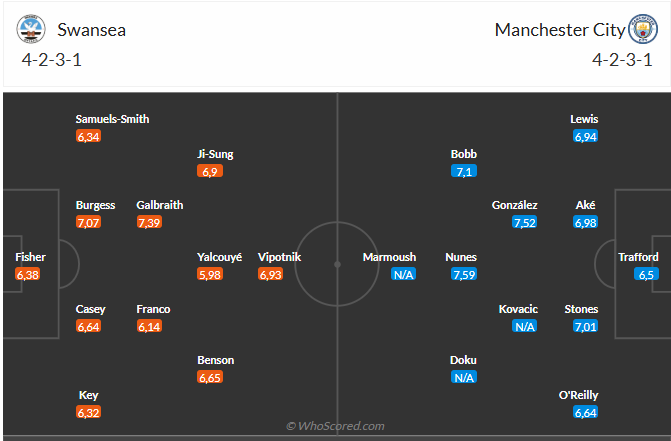Viewport: 671px width, 441px height.
Task: Select player O'Reilly on the pitch
Action: click(x=578, y=395)
